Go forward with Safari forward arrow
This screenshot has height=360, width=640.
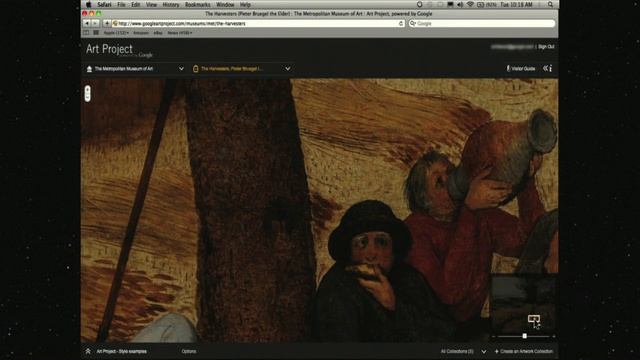click(95, 23)
